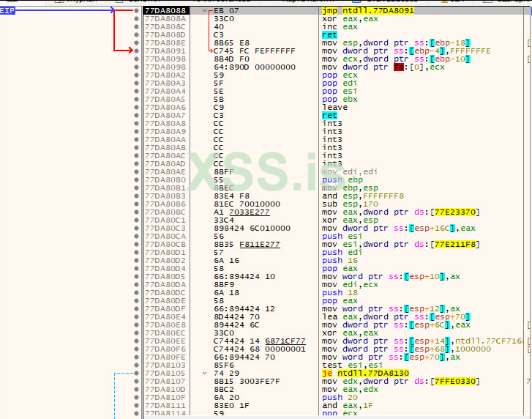The image size is (532, 419).
Task: Select the 'leave' instruction
Action: [x=334, y=107]
